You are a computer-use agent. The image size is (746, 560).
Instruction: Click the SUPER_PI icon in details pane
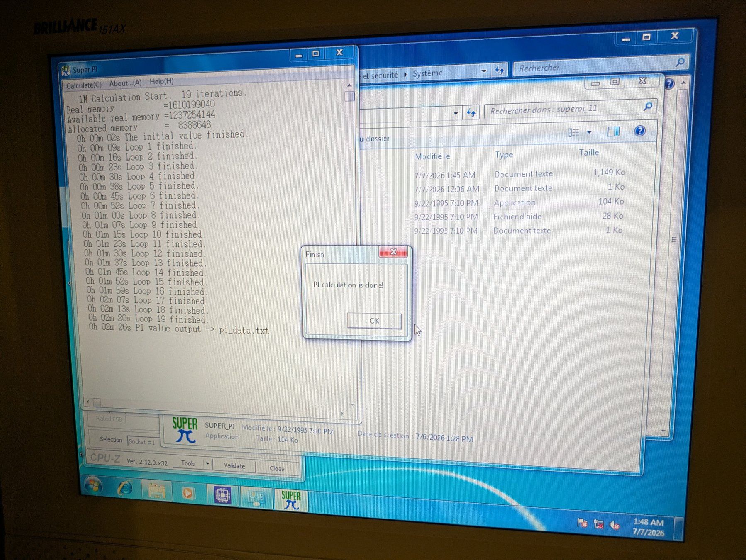pos(185,430)
